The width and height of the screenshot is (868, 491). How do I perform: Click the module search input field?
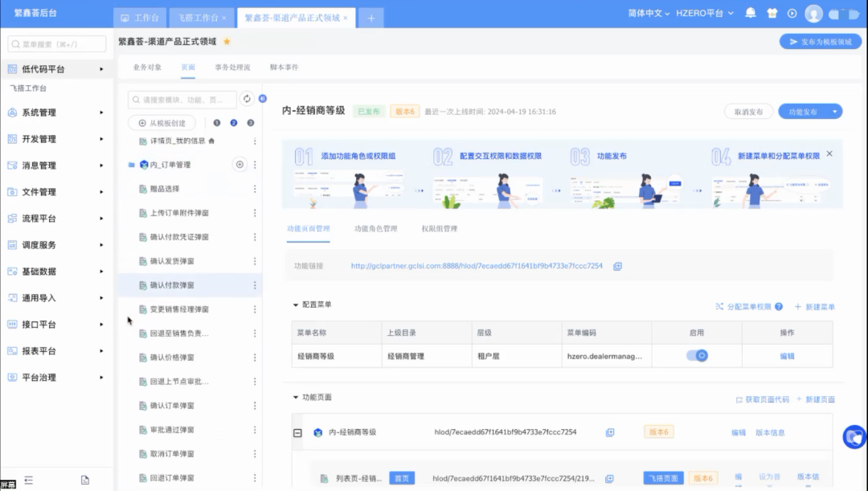pos(185,99)
